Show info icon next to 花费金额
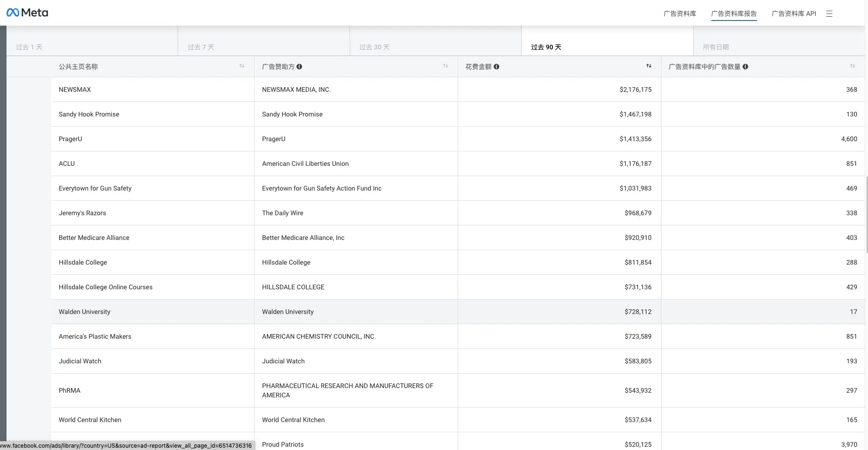 click(x=496, y=67)
